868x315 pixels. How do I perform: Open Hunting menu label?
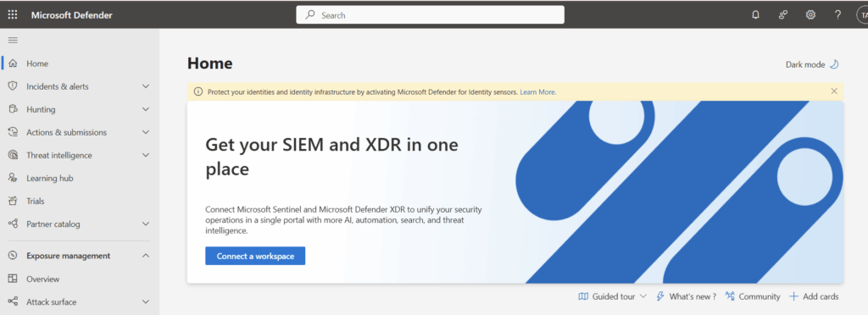[41, 109]
